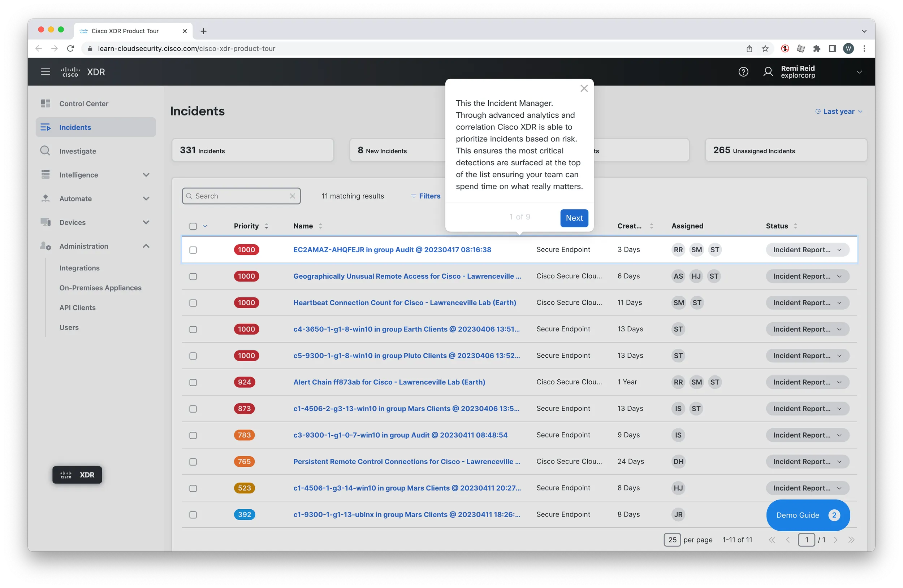Open status dropdown for Alert Chain ff873ab
This screenshot has width=903, height=588.
coord(807,382)
